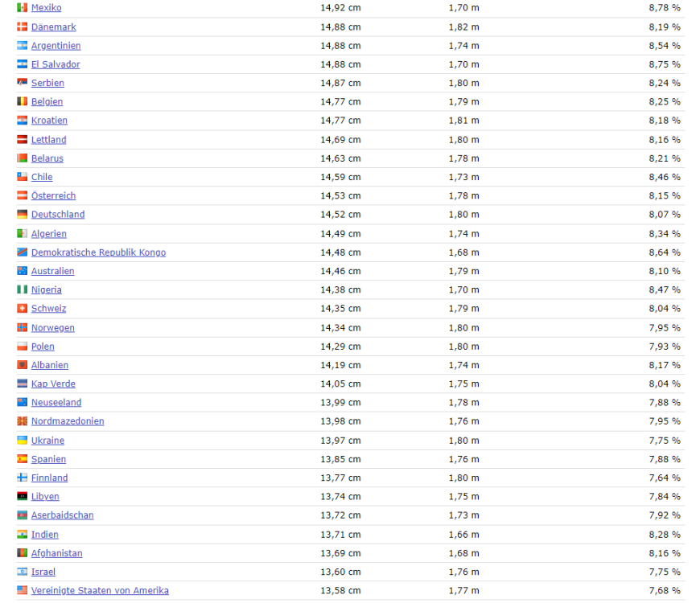Open Demokratische Republik Kongo link
Screen dimensions: 700x603
(98, 252)
